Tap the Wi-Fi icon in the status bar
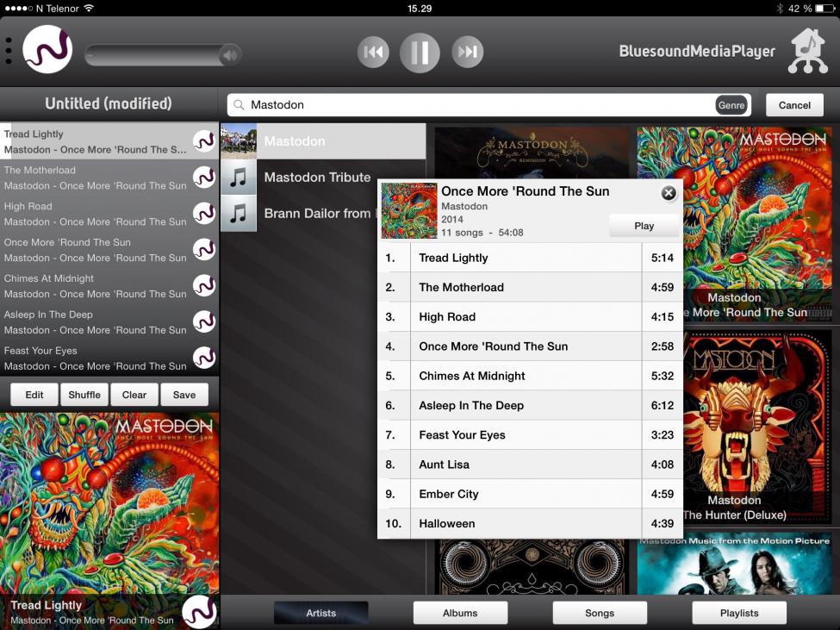840x630 pixels. pos(89,8)
